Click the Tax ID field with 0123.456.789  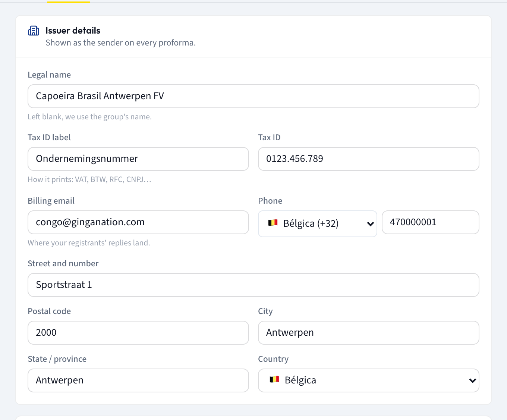(x=369, y=159)
